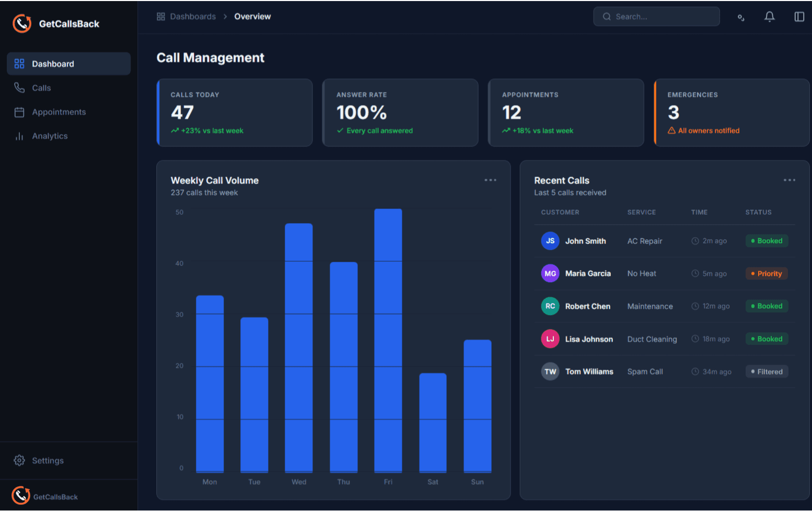This screenshot has height=511, width=812.
Task: Open the Weekly Call Volume options menu
Action: click(x=490, y=180)
